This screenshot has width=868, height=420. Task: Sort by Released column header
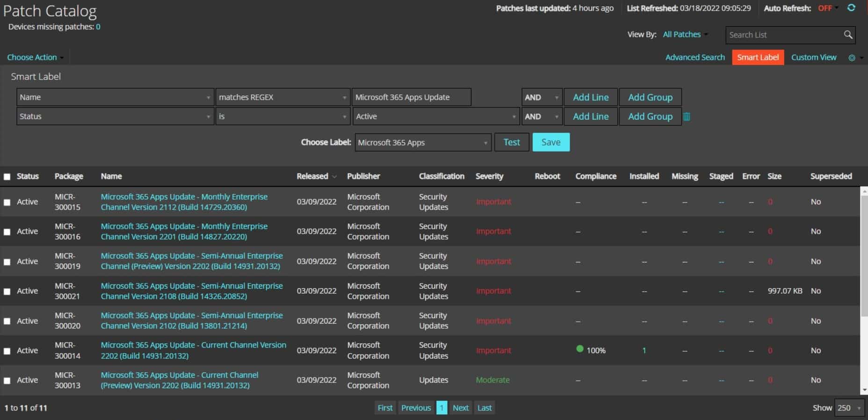click(312, 176)
